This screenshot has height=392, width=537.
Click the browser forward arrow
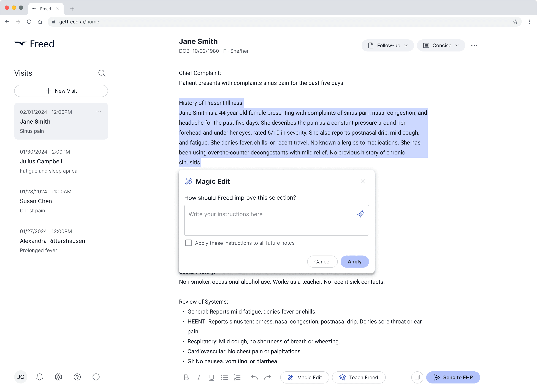(18, 22)
